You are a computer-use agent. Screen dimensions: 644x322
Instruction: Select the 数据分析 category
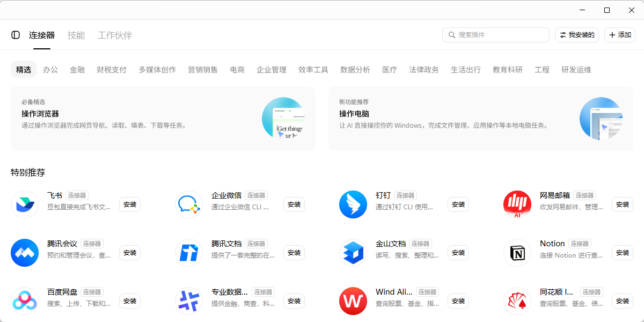click(355, 70)
